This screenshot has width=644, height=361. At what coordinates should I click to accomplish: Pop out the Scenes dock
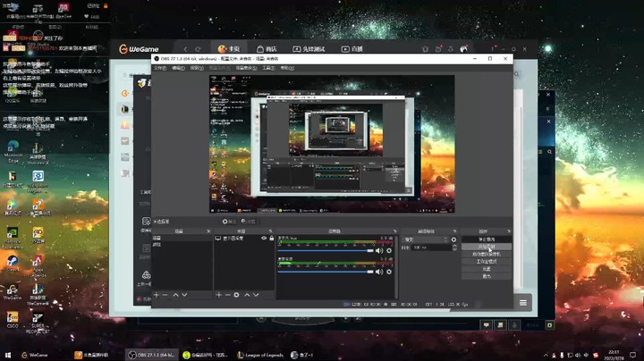pyautogui.click(x=208, y=231)
